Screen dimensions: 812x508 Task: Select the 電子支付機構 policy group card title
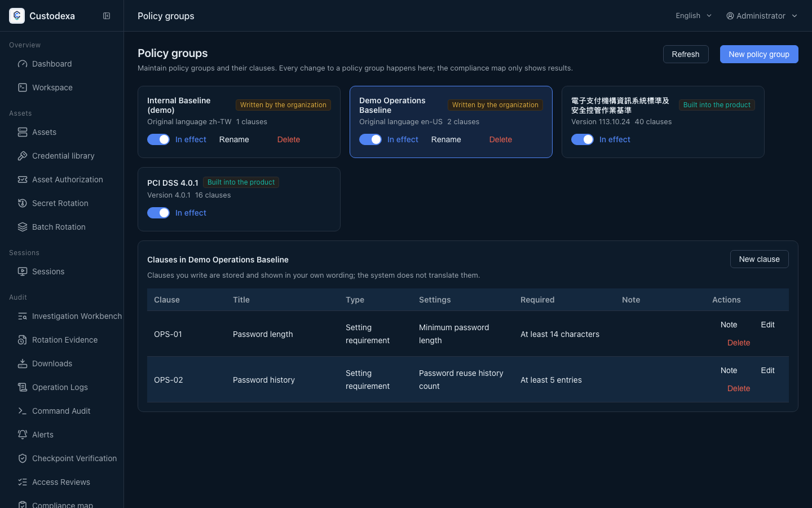620,105
